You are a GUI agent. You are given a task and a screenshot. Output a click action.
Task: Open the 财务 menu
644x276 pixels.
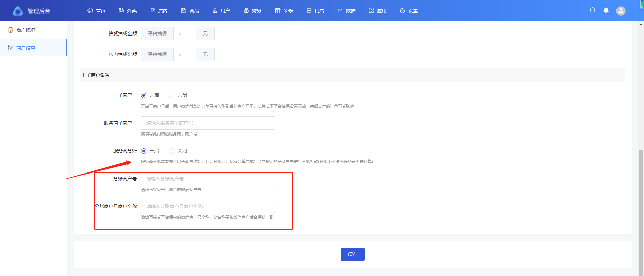point(252,11)
